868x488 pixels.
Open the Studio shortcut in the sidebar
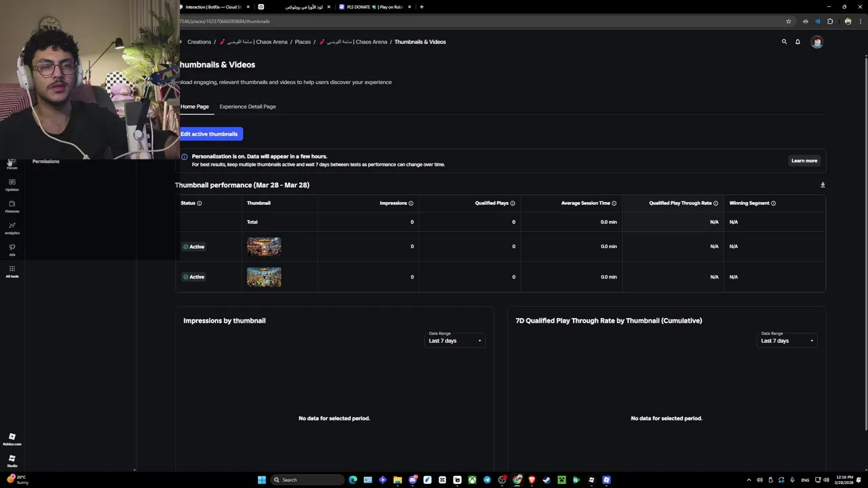pyautogui.click(x=12, y=461)
